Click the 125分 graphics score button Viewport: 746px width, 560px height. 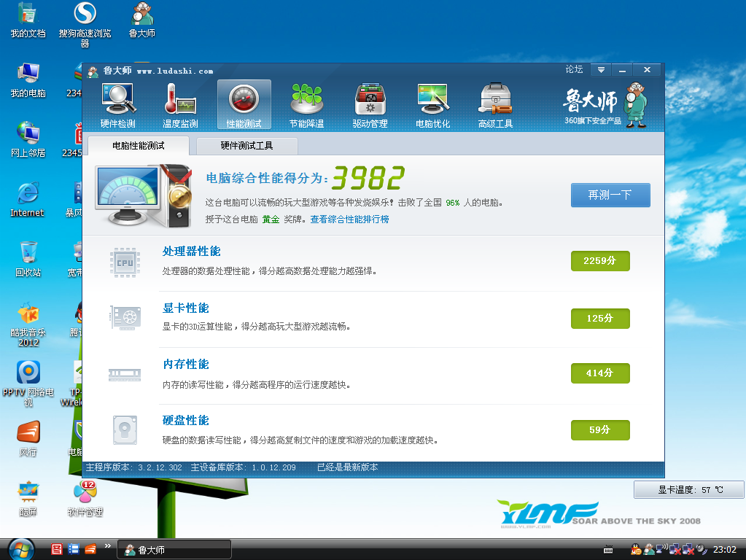[x=600, y=319]
